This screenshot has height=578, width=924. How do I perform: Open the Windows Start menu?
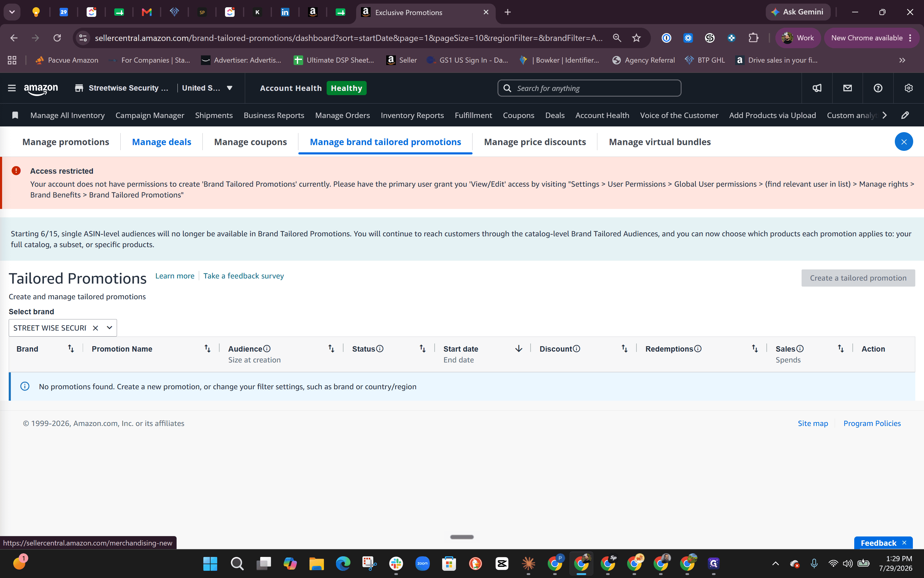pyautogui.click(x=210, y=564)
